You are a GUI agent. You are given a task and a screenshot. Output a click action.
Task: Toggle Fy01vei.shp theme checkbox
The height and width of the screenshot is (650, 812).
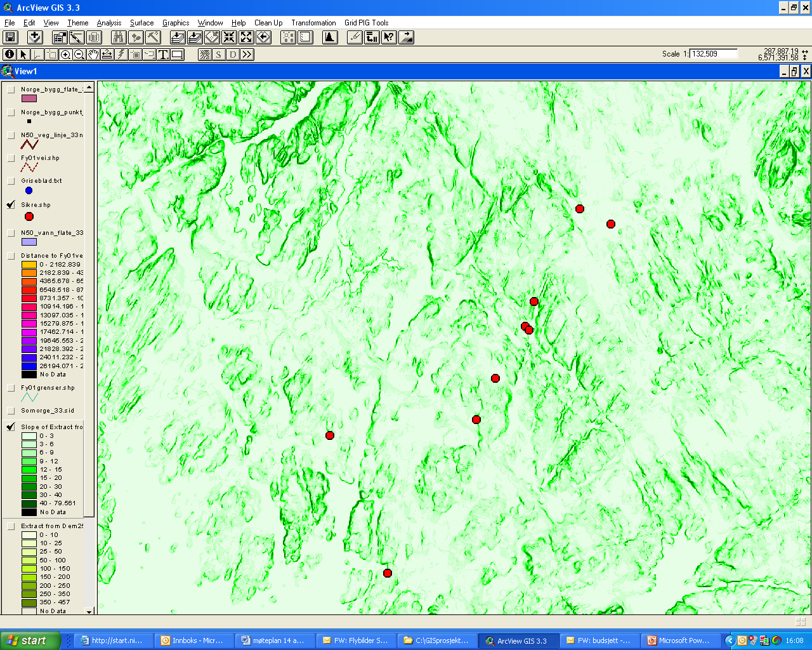(x=11, y=158)
